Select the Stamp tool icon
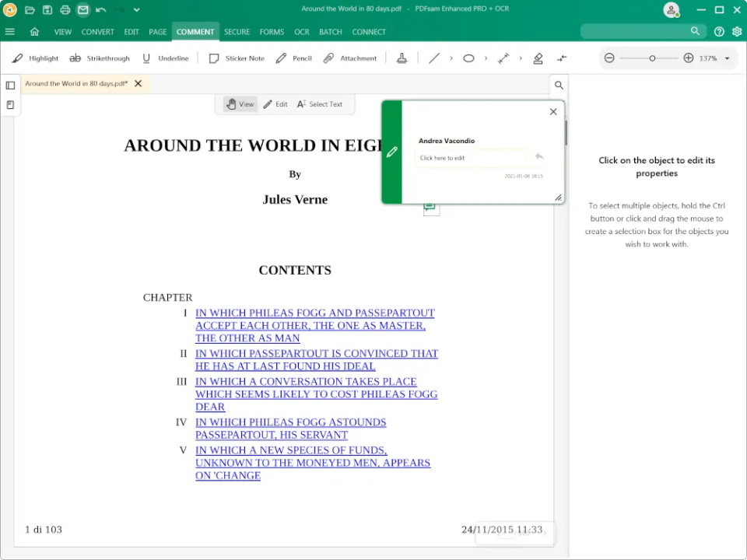The height and width of the screenshot is (560, 747). pyautogui.click(x=402, y=58)
